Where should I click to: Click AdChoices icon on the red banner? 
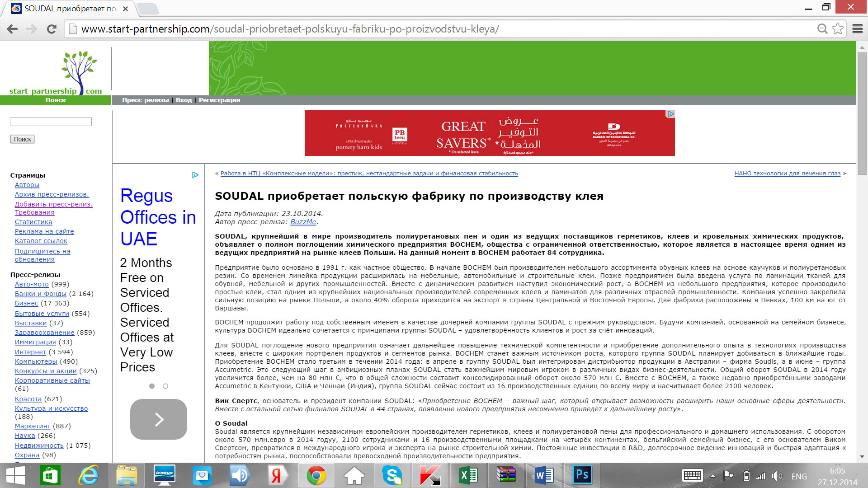coord(671,114)
